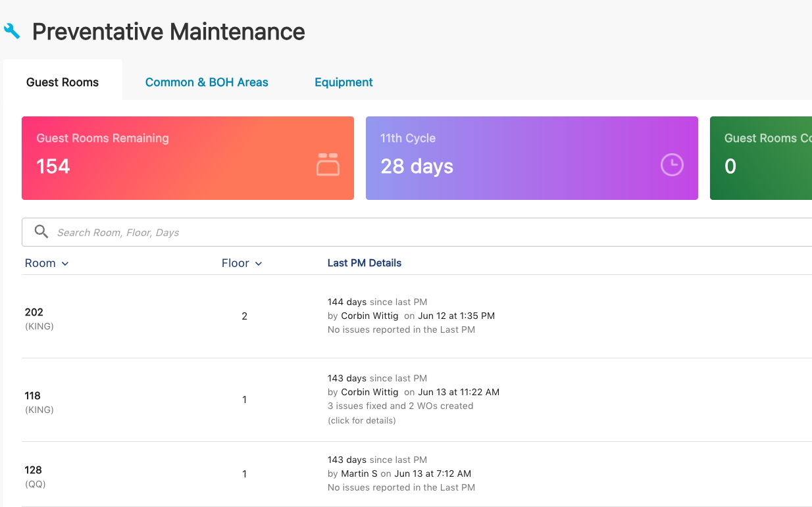Click the wrench icon beside Preventative Maintenance
The image size is (812, 507).
click(12, 31)
